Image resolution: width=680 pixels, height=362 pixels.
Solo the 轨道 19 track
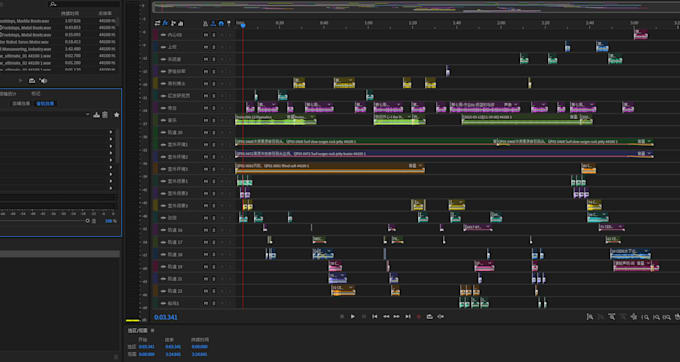213,266
